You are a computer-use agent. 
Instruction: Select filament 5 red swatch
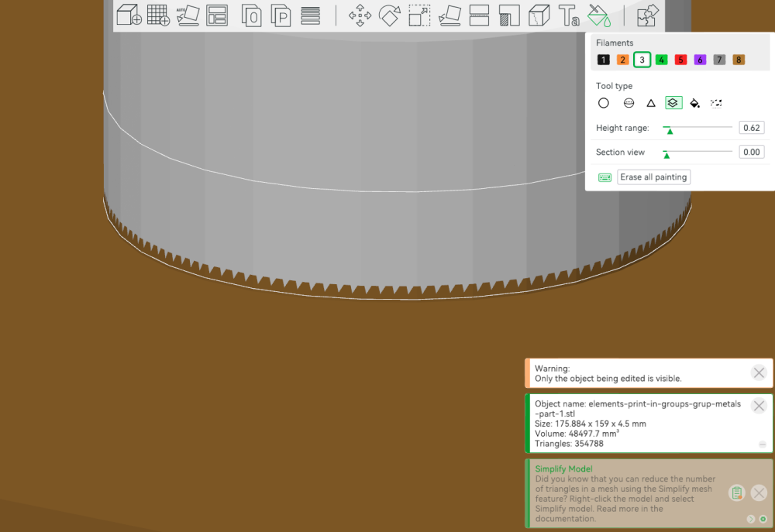(x=680, y=60)
